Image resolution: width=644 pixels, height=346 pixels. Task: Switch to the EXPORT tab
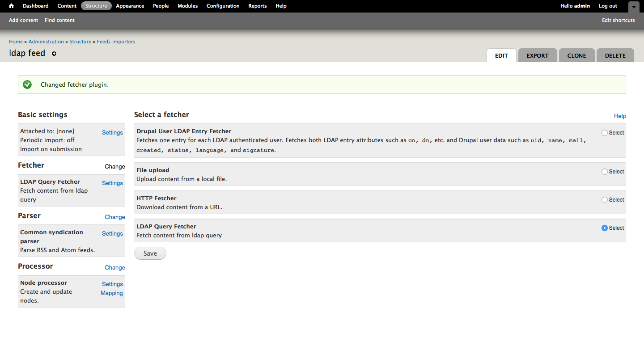538,55
